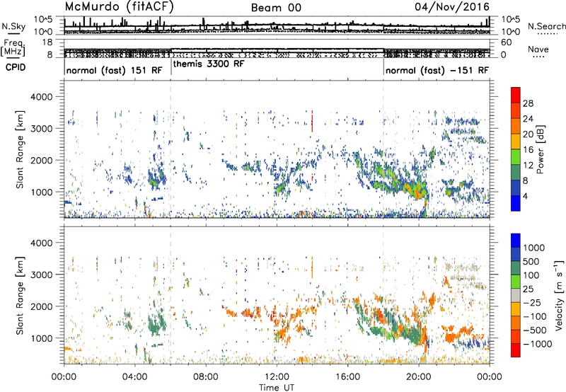Click the N.Search legend label
The height and width of the screenshot is (392, 566).
pos(546,26)
